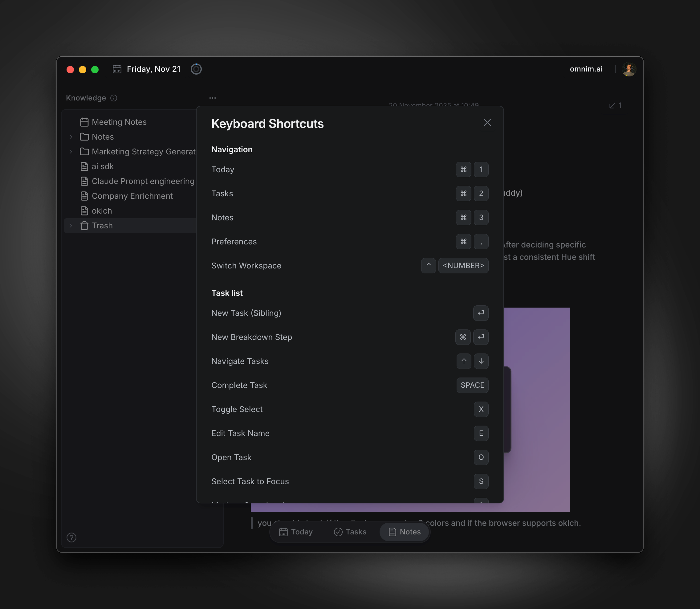
Task: Click the Knowledge info icon
Action: 114,98
